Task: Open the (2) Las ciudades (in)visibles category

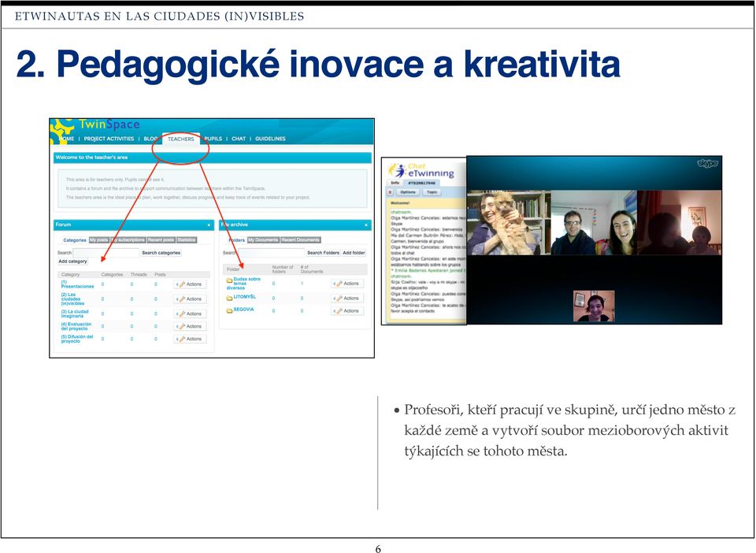Action: (72, 299)
